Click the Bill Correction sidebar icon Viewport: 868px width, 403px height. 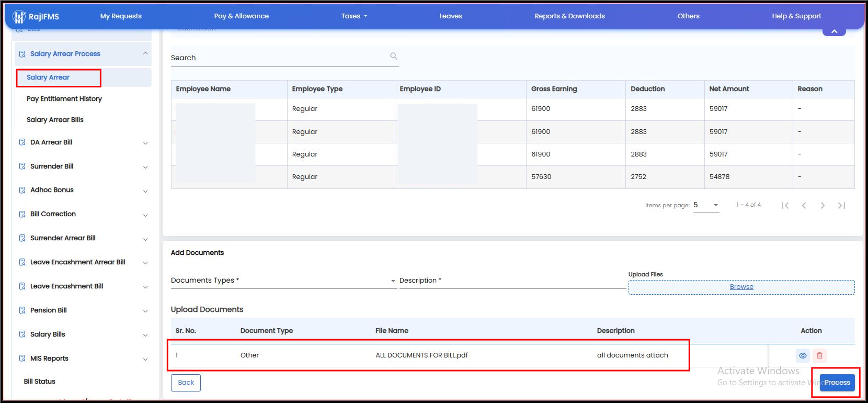click(x=22, y=214)
